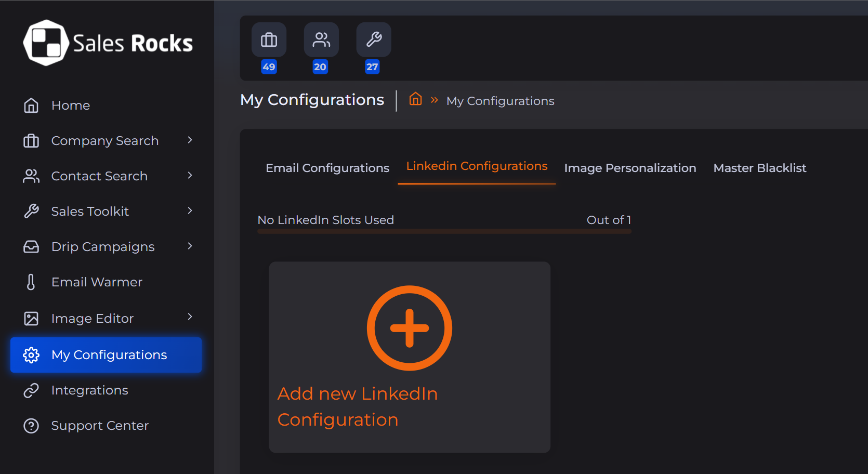Screen dimensions: 868x474
Task: Expand the Drip Campaigns submenu arrow
Action: point(190,246)
